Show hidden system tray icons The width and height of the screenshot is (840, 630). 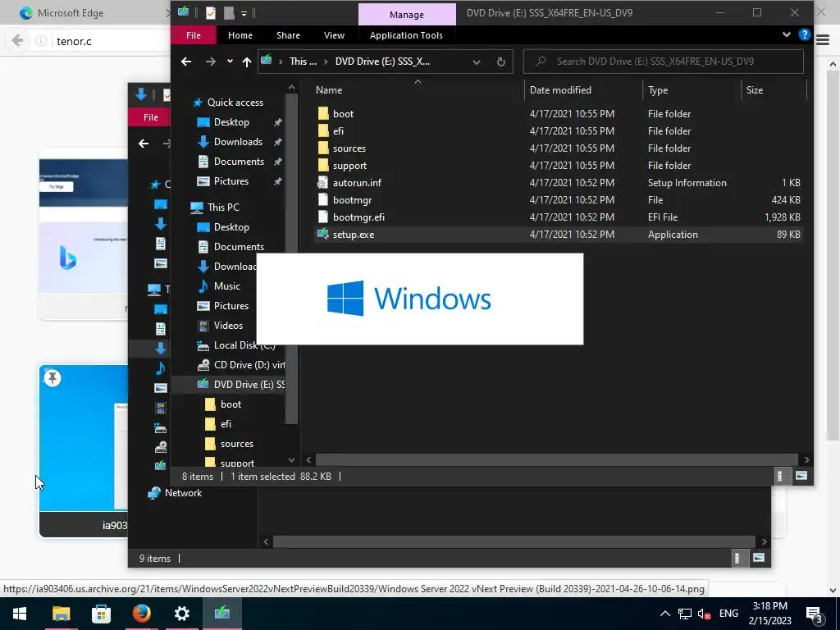point(664,614)
